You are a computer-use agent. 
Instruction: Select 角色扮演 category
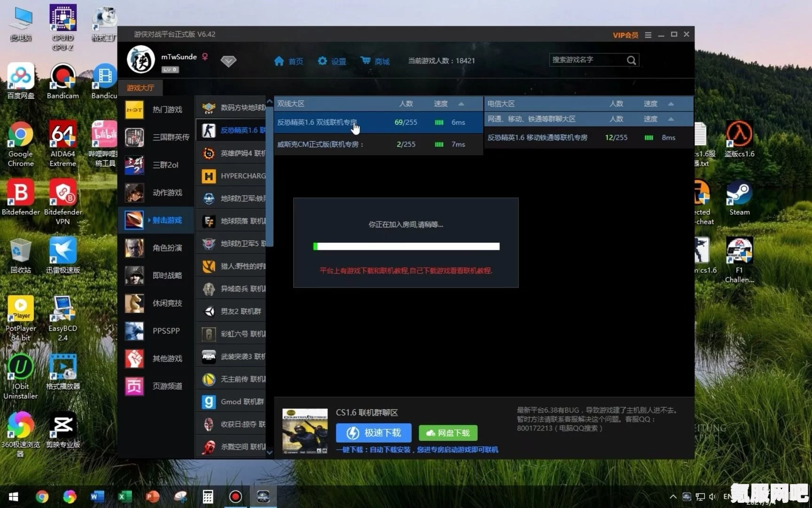click(x=156, y=248)
